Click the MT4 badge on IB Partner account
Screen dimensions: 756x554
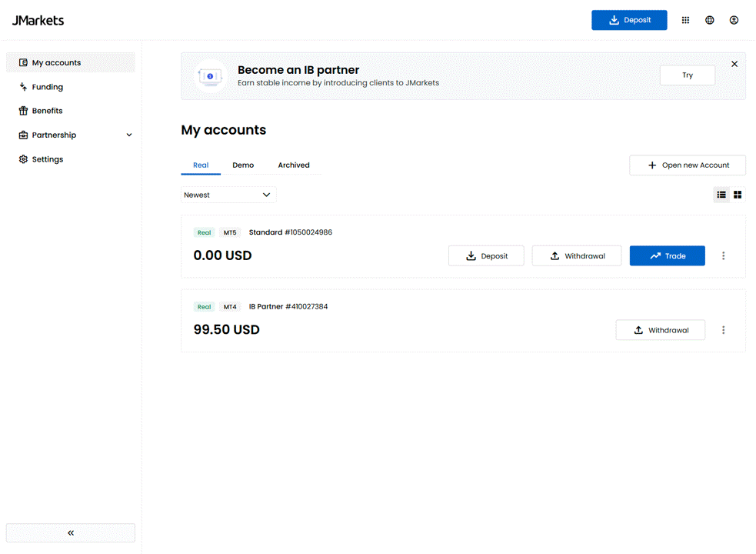[x=230, y=307]
